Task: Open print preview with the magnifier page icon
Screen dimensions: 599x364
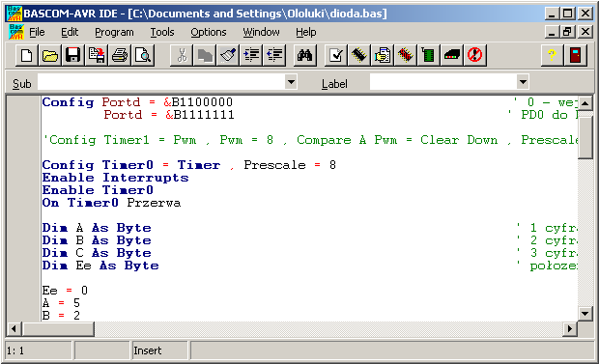Action: 143,56
